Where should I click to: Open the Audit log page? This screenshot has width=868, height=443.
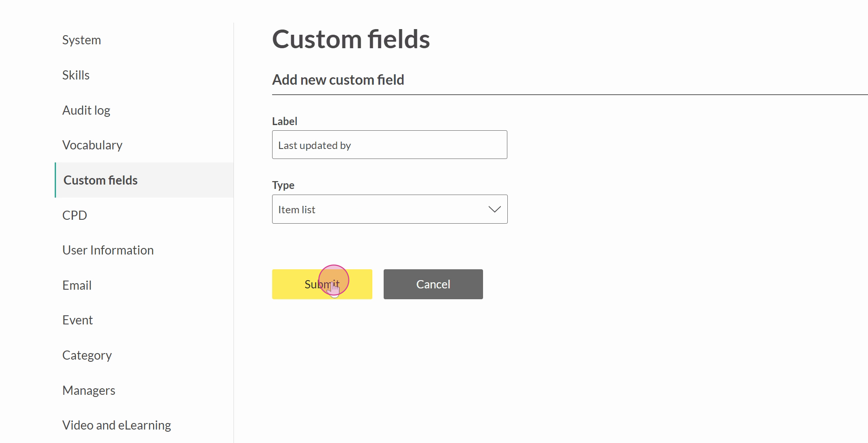click(x=86, y=110)
